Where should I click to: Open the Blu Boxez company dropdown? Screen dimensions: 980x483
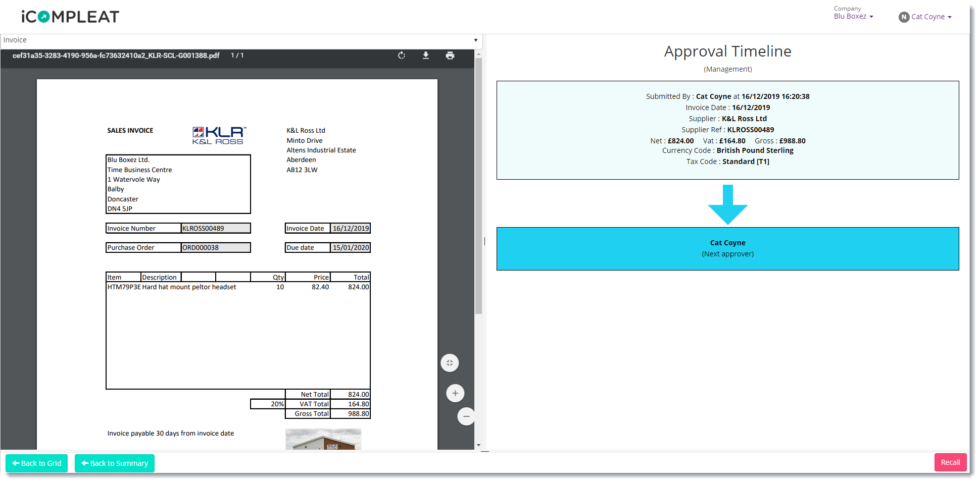click(853, 17)
